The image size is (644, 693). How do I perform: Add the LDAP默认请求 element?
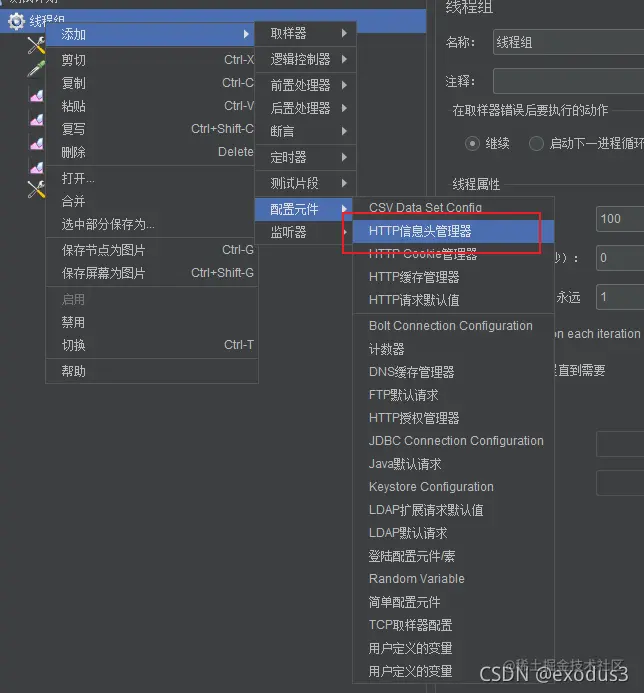[x=453, y=533]
